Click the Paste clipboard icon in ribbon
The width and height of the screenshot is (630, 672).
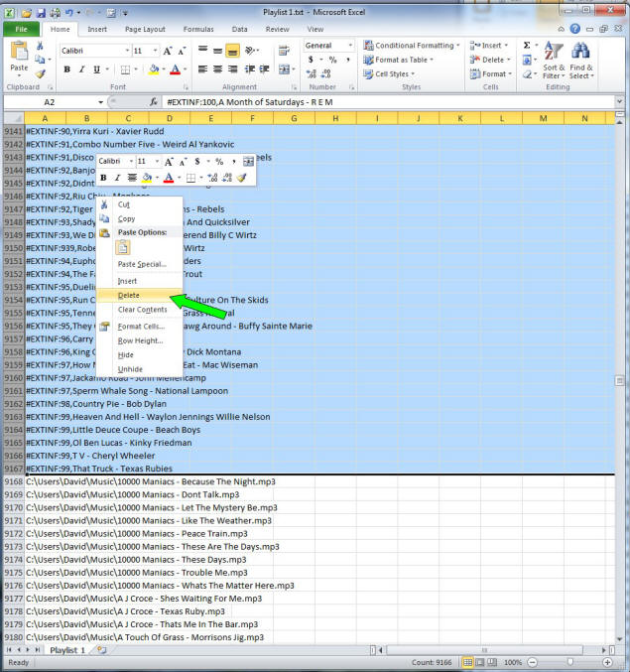click(x=19, y=51)
